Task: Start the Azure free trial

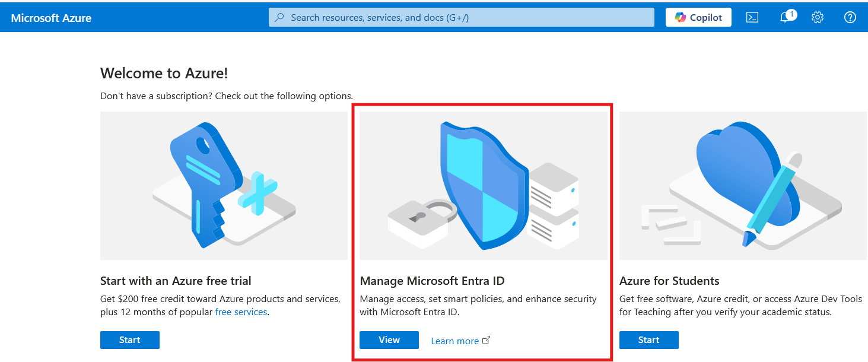Action: pyautogui.click(x=130, y=340)
